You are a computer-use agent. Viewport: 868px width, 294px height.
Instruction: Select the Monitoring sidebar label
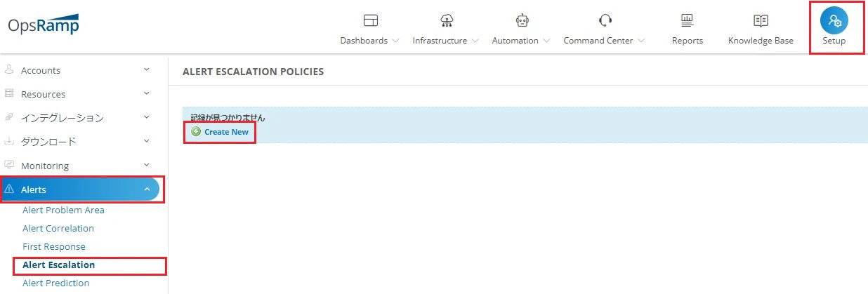tap(45, 166)
